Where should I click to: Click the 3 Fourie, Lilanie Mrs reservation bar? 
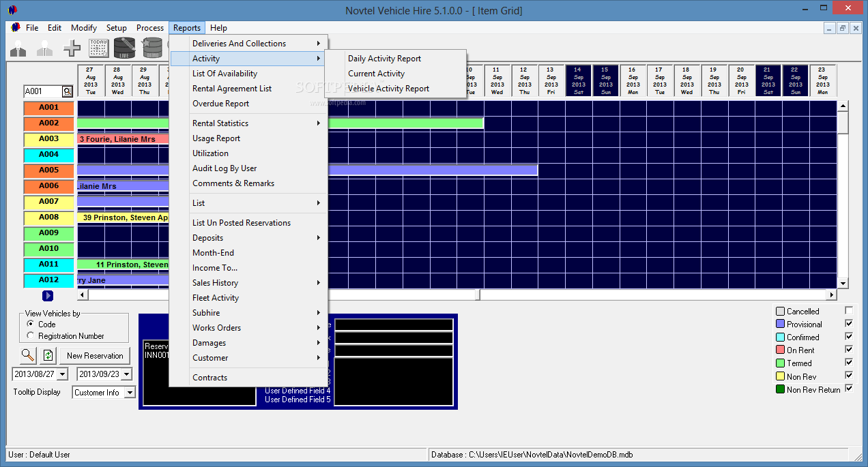[x=124, y=139]
